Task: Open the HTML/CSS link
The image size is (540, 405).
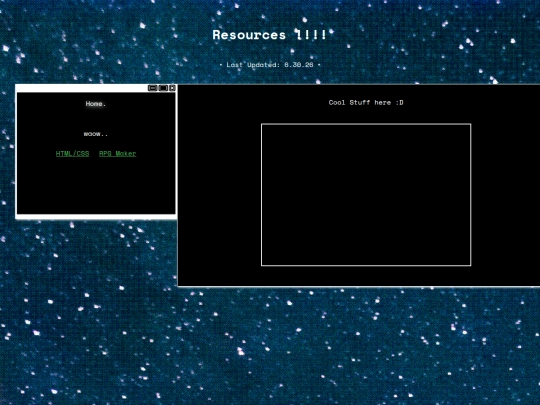Action: [72, 154]
